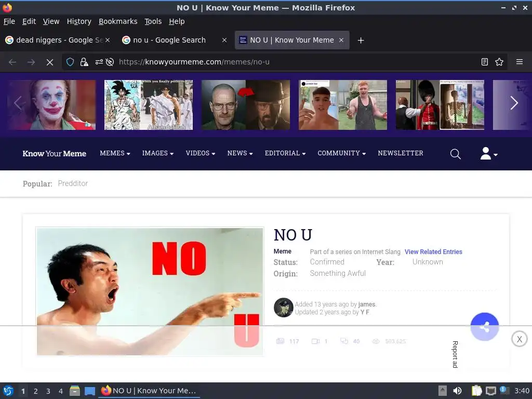532x399 pixels.
Task: Open the Walter White carousel thumbnail
Action: 246,105
